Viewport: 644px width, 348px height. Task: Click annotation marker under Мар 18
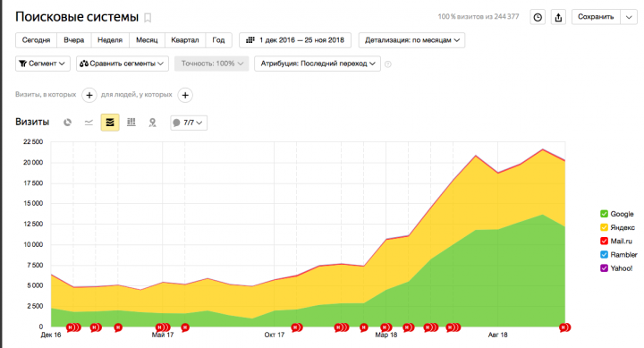386,327
